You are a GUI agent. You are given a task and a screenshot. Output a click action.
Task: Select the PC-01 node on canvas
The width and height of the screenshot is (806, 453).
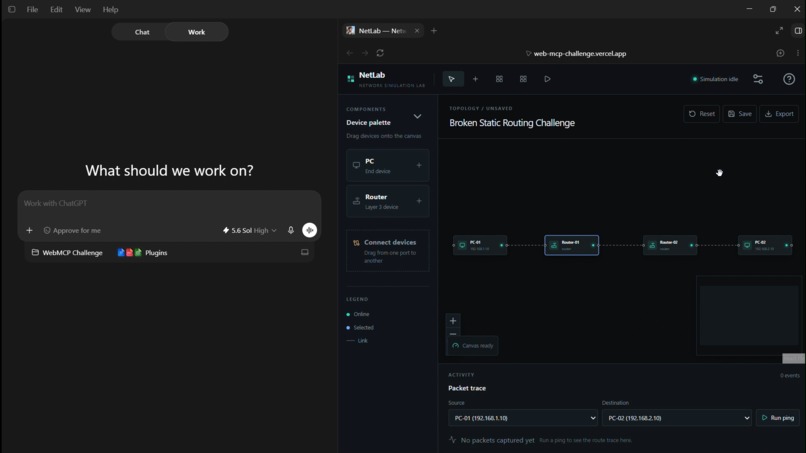(480, 245)
